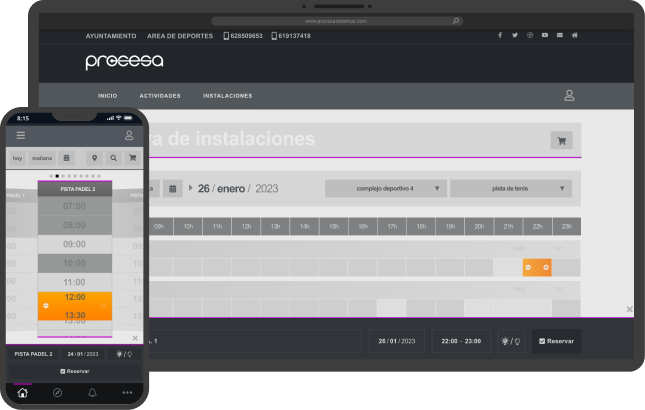This screenshot has height=410, width=645.
Task: Tap the hamburger menu on phone
Action: [x=21, y=135]
